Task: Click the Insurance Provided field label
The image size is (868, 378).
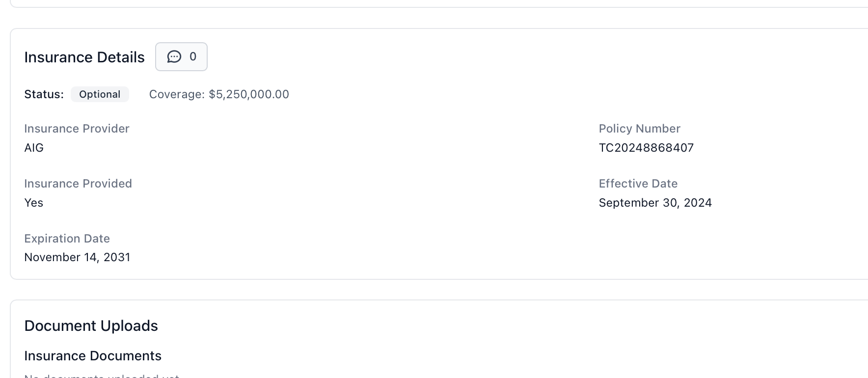Action: (78, 184)
